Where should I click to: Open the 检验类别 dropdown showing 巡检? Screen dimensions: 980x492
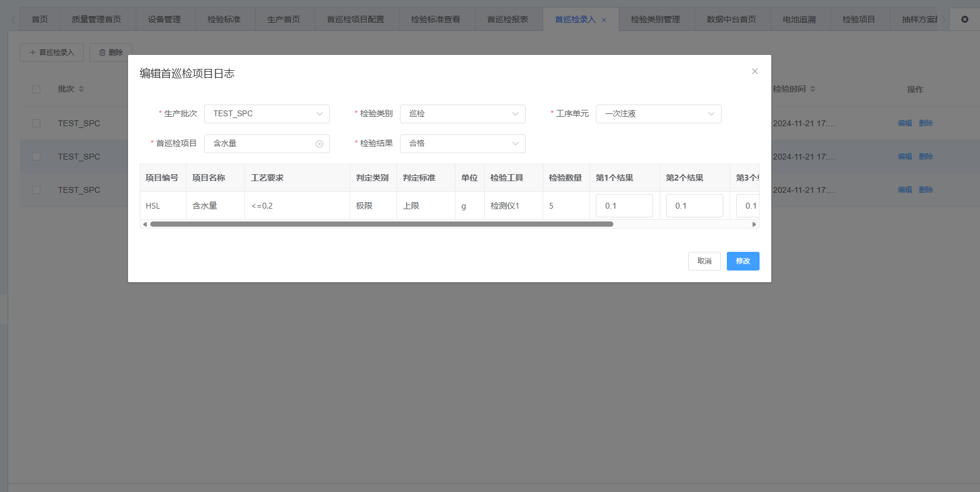pos(463,114)
